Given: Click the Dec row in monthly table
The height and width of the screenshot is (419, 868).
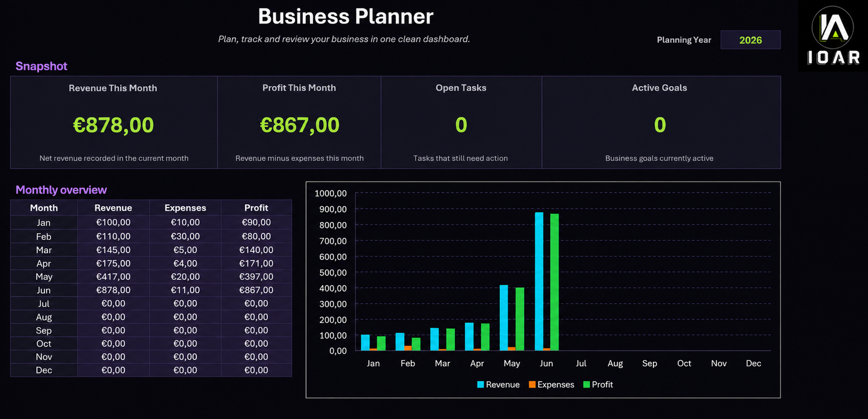Looking at the screenshot, I should coord(151,370).
